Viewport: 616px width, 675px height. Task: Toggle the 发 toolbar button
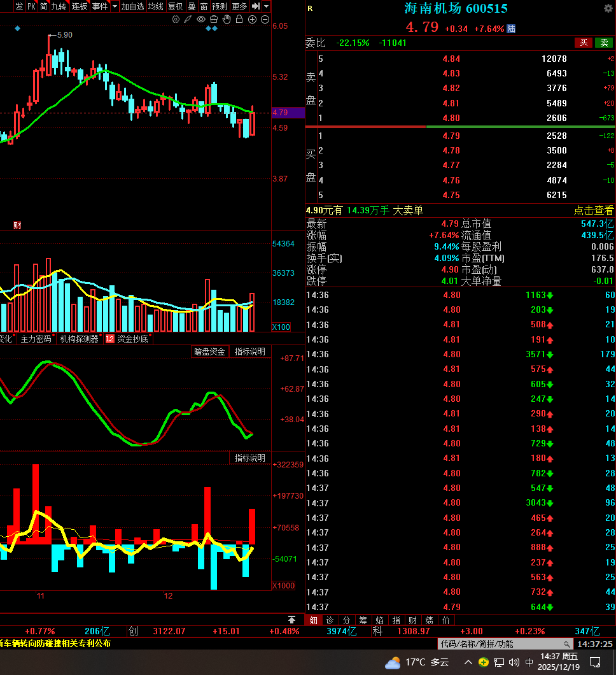[19, 6]
